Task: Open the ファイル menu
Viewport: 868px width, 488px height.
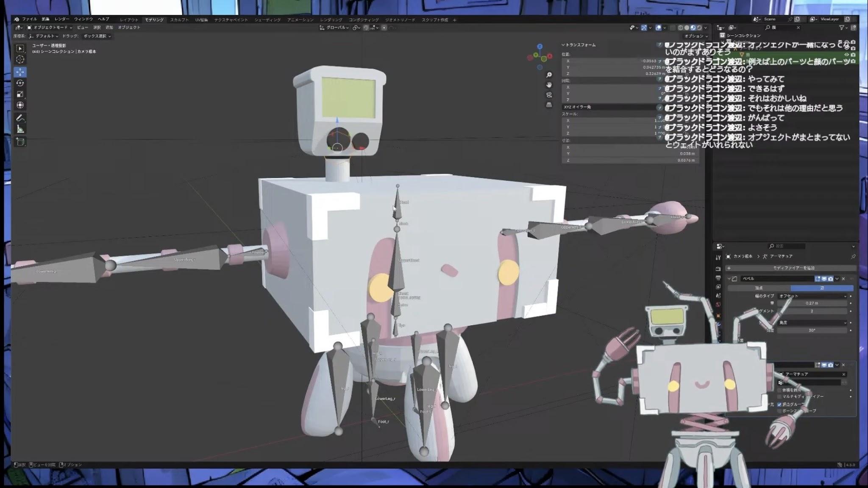Action: [x=29, y=19]
